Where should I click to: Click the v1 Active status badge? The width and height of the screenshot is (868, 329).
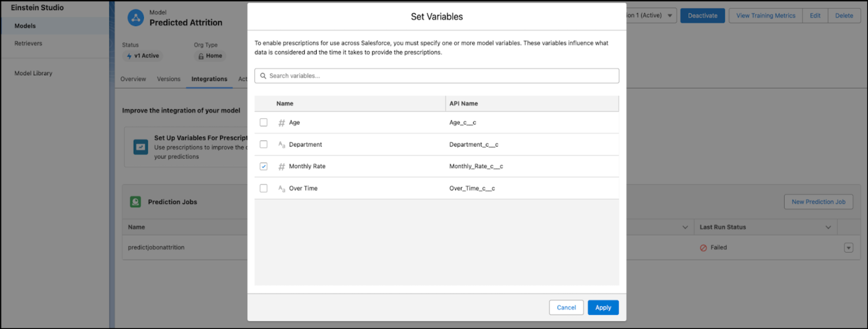click(143, 56)
